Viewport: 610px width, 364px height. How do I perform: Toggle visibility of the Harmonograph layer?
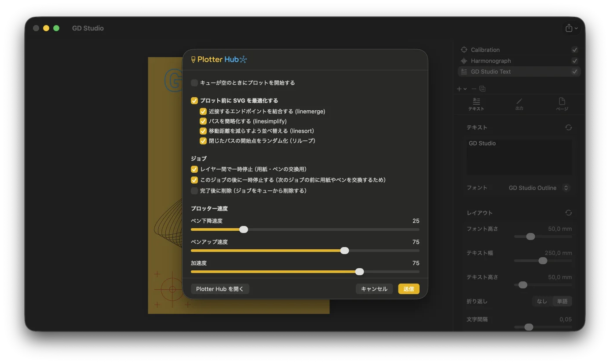point(574,61)
